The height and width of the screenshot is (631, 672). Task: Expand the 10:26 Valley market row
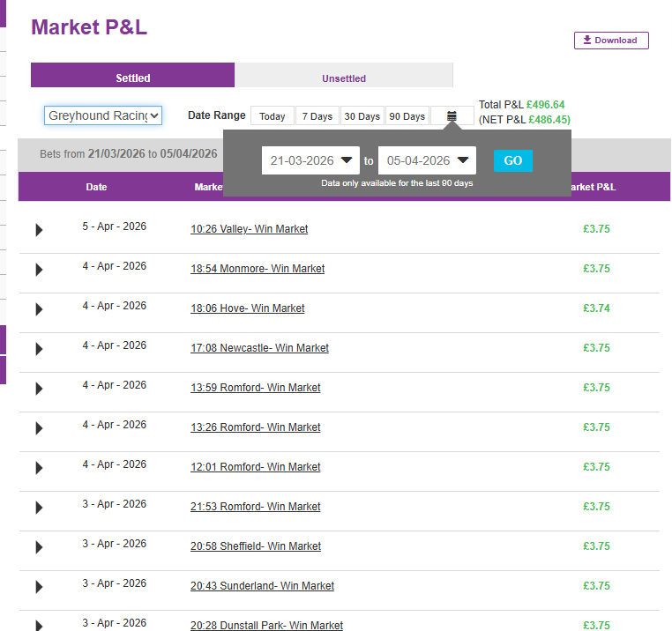(39, 230)
